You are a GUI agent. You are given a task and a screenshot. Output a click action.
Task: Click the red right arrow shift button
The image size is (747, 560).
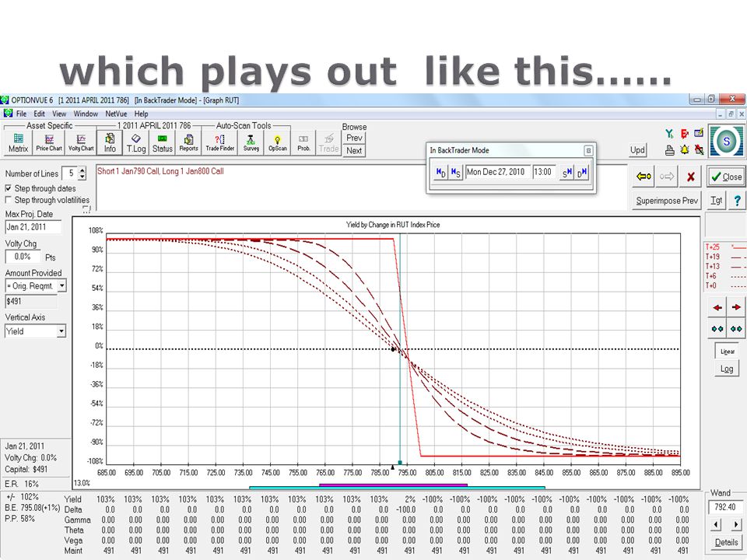[736, 308]
